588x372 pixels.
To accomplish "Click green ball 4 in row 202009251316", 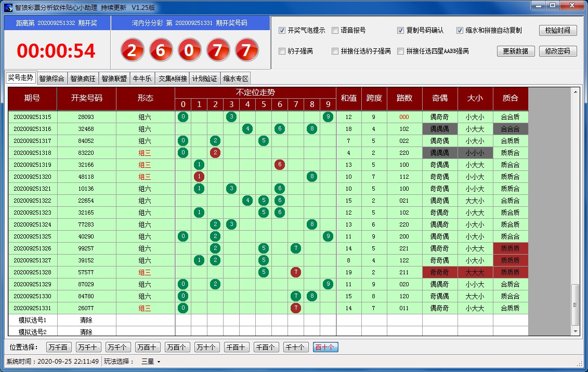I will pos(247,129).
